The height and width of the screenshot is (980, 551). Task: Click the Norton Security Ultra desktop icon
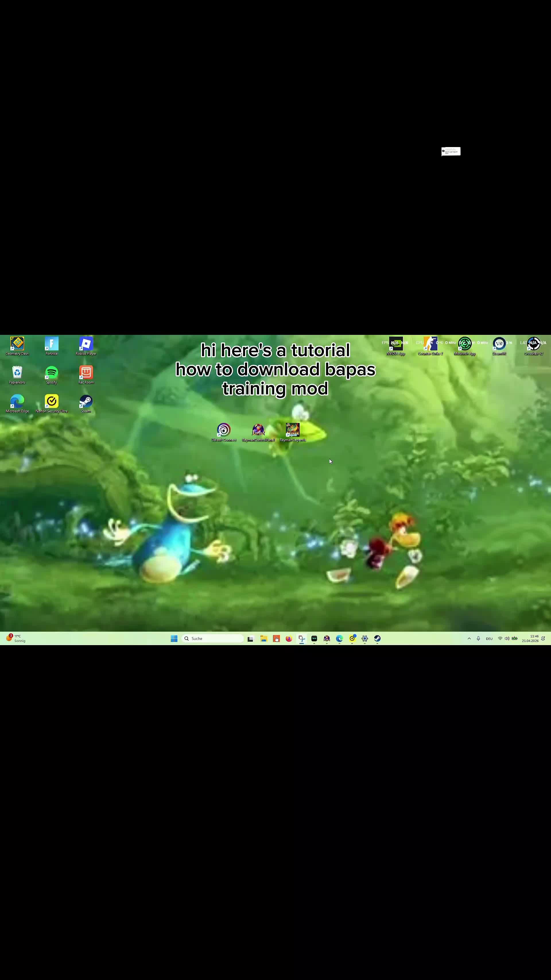tap(52, 404)
